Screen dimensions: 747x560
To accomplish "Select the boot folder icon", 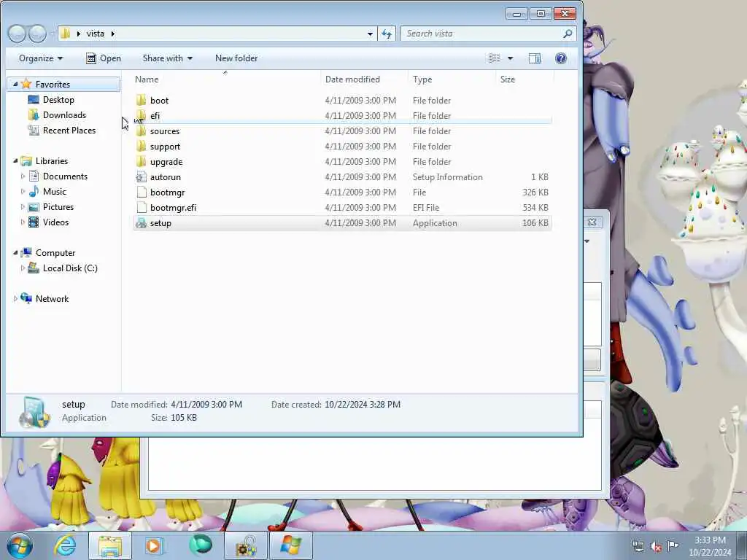I will 141,101.
